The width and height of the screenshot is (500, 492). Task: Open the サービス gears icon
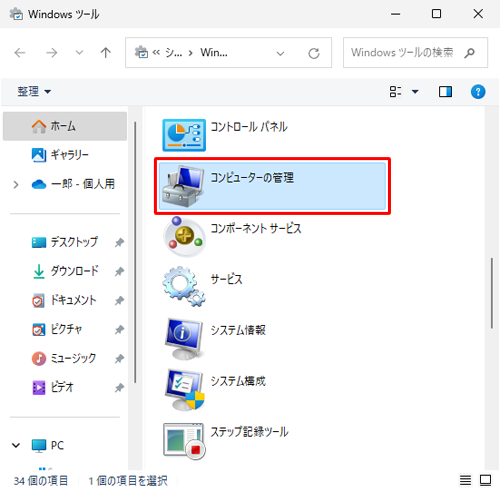point(184,287)
